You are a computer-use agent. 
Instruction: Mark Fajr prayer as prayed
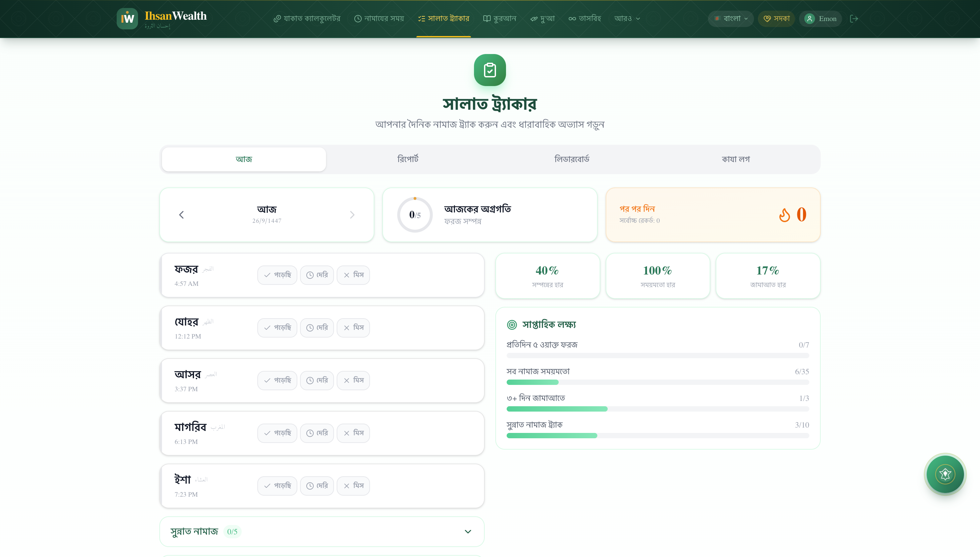[x=277, y=275]
